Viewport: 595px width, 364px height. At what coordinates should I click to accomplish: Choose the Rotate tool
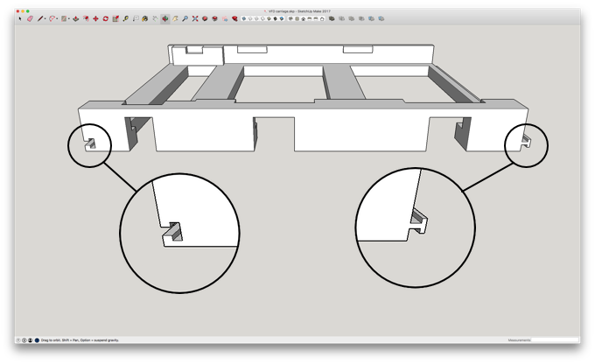[106, 18]
